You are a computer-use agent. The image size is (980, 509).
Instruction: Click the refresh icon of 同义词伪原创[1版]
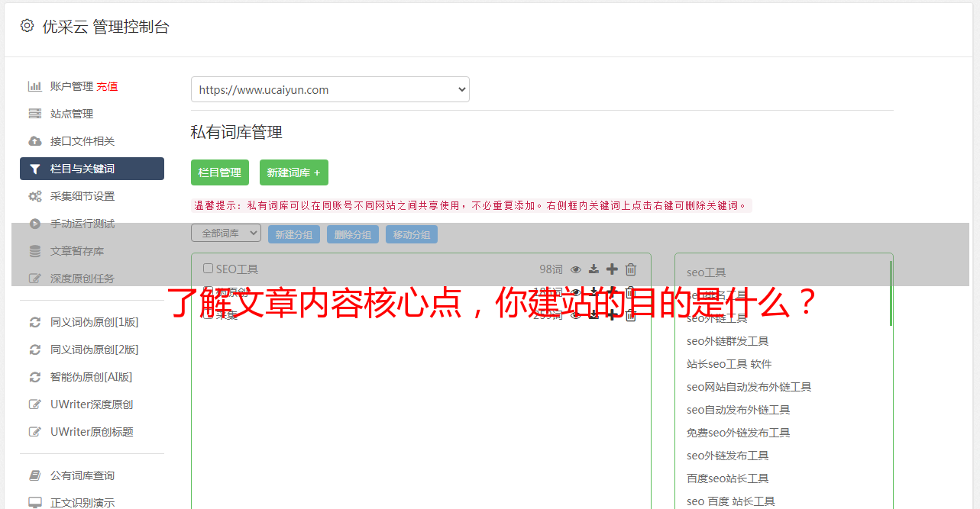(x=34, y=322)
